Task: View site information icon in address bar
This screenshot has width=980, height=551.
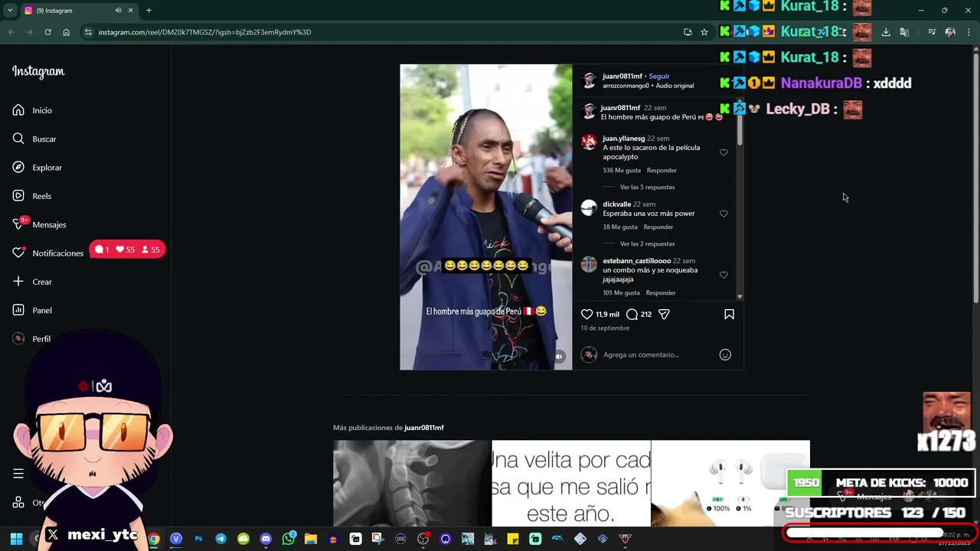Action: tap(88, 32)
